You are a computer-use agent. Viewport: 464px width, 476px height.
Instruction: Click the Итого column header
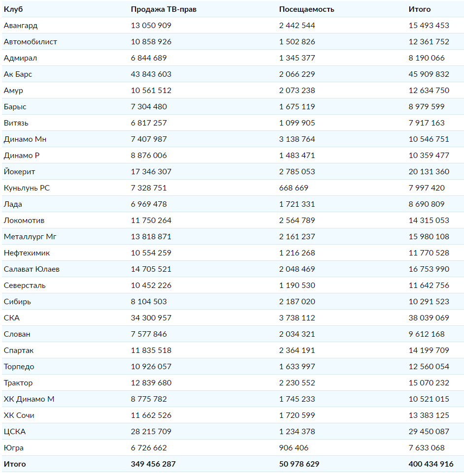pos(419,9)
